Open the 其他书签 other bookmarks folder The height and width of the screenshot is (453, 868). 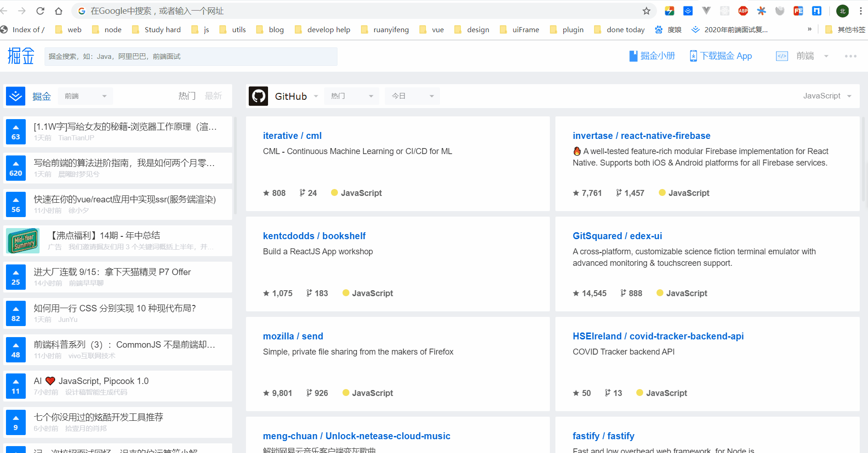coord(845,29)
